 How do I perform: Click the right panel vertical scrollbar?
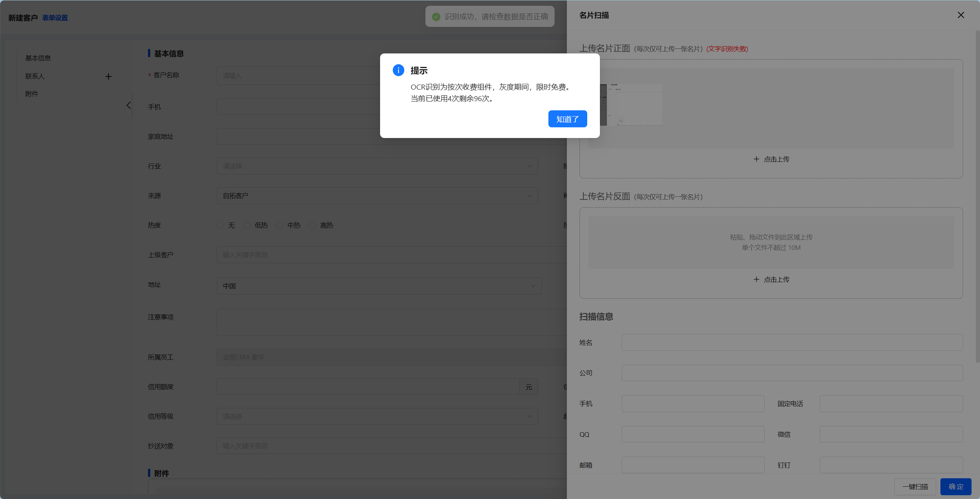click(977, 196)
